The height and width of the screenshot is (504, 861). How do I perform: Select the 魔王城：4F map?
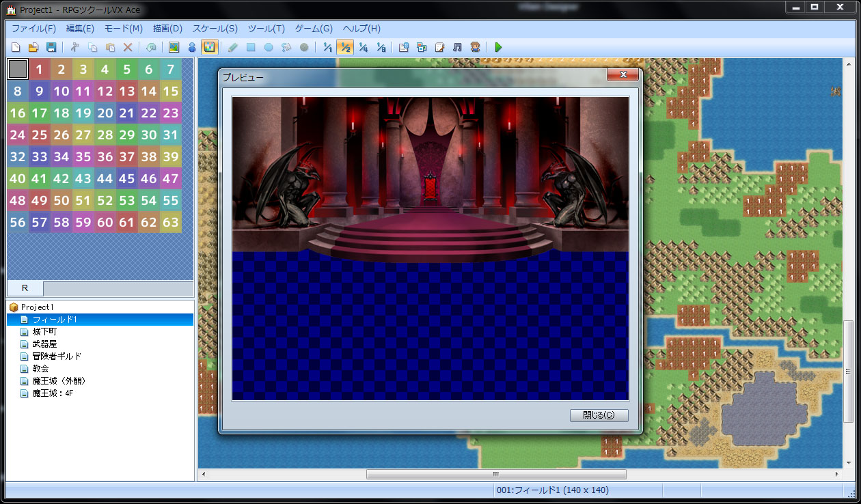click(53, 393)
